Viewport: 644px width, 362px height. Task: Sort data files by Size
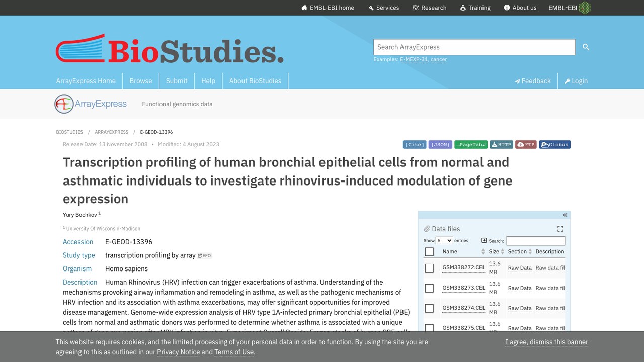pyautogui.click(x=497, y=251)
